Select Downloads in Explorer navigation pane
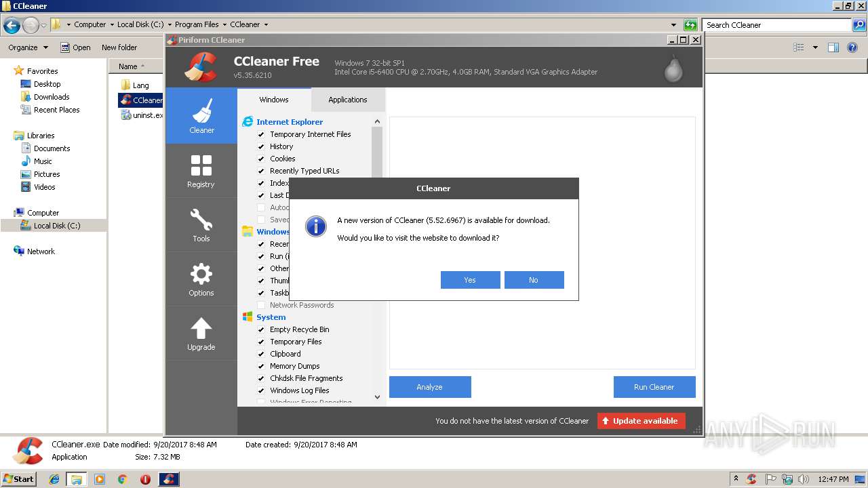 (52, 97)
